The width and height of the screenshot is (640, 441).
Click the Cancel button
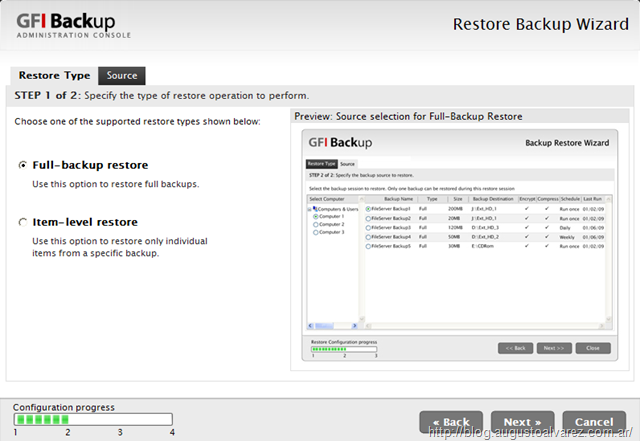(x=594, y=422)
